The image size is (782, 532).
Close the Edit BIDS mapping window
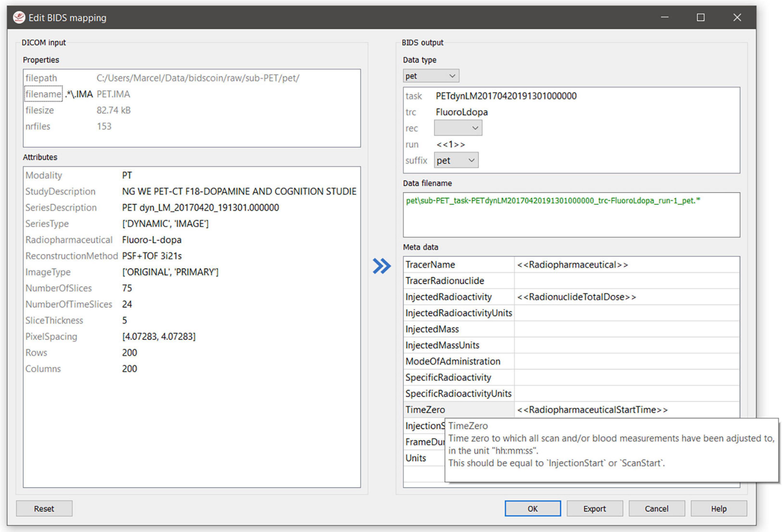click(737, 17)
